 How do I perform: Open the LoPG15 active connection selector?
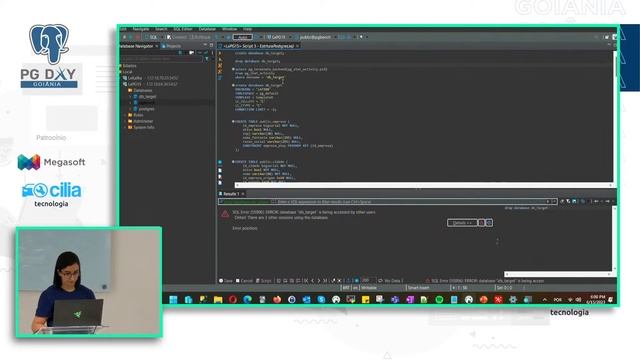(x=277, y=37)
